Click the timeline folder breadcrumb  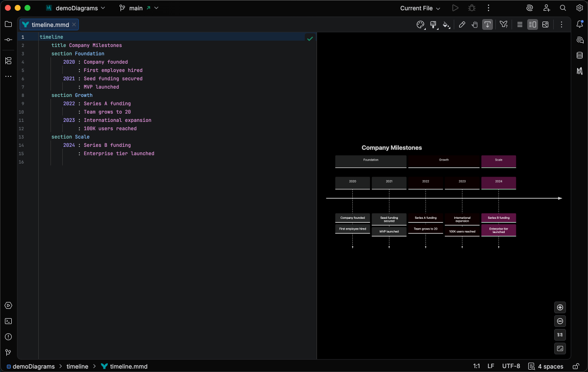77,366
